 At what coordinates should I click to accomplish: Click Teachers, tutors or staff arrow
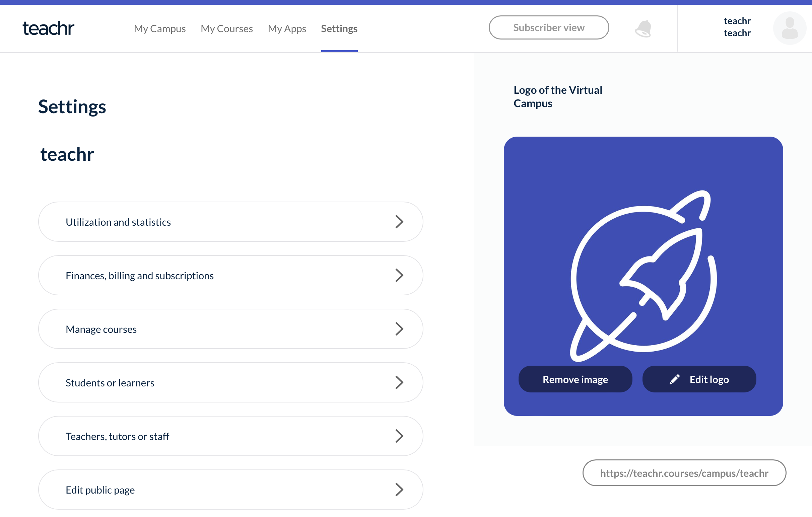coord(399,436)
